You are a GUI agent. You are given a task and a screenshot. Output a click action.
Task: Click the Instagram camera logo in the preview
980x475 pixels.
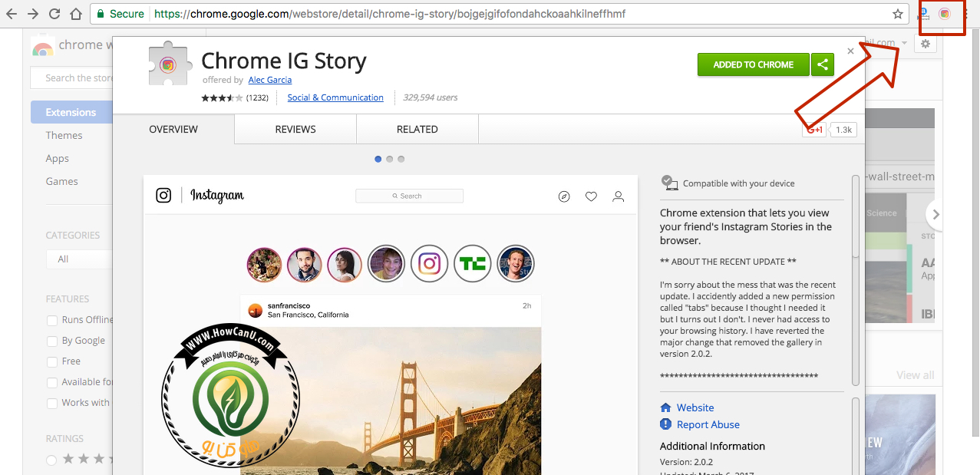(163, 195)
